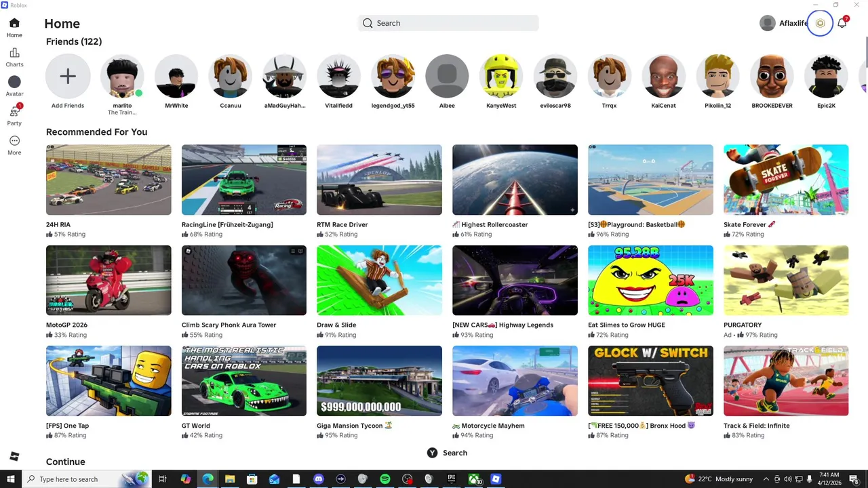Open the Eat Slimes to Grow HUGE thumbnail

pyautogui.click(x=650, y=280)
